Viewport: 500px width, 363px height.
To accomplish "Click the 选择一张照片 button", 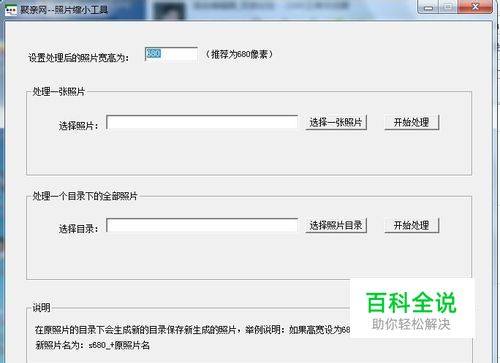I will tap(336, 122).
